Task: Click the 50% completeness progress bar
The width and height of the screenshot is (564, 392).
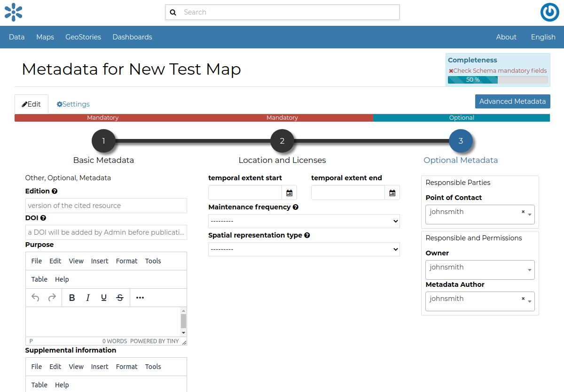Action: point(472,79)
